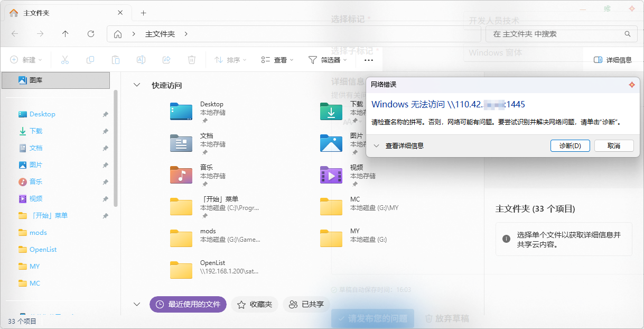Expand the 新建 dropdown
This screenshot has width=644, height=329.
point(26,59)
